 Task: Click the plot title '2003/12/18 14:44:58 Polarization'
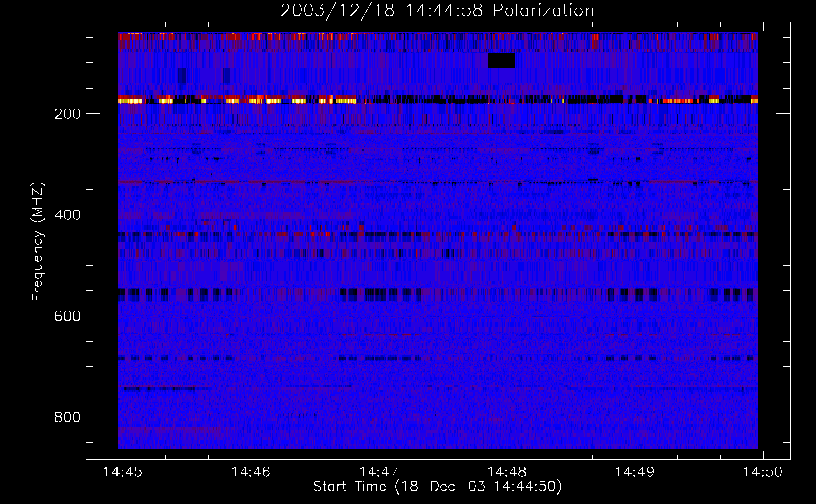coord(437,10)
